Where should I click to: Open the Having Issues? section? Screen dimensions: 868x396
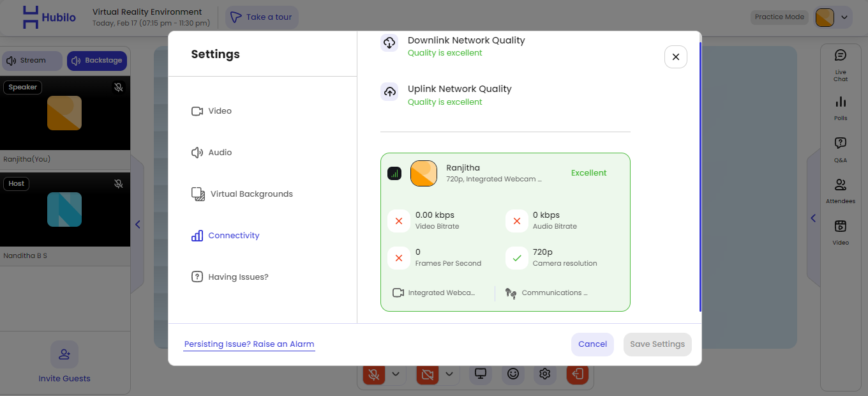pyautogui.click(x=230, y=277)
